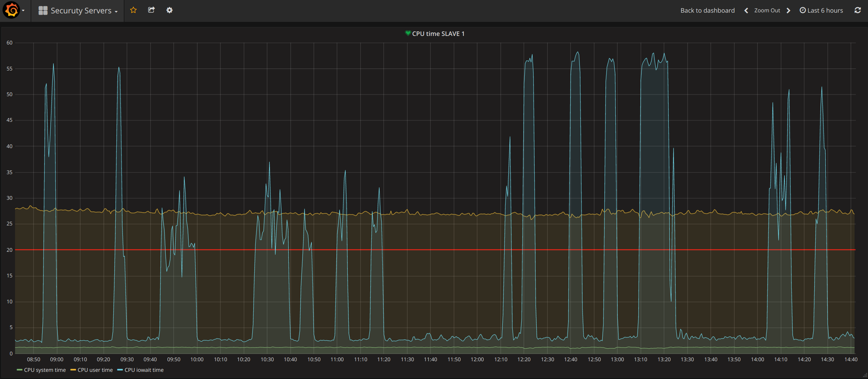Open the Grafana logo main menu
868x379 pixels.
(x=11, y=10)
